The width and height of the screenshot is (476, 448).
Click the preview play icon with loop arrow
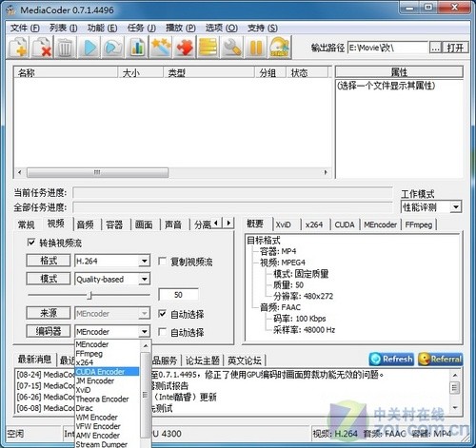113,48
